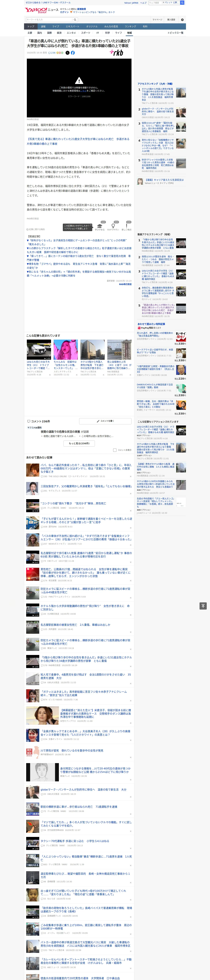
Task: React with わかりやすい lightbulb icon
Action: [x=113, y=226]
